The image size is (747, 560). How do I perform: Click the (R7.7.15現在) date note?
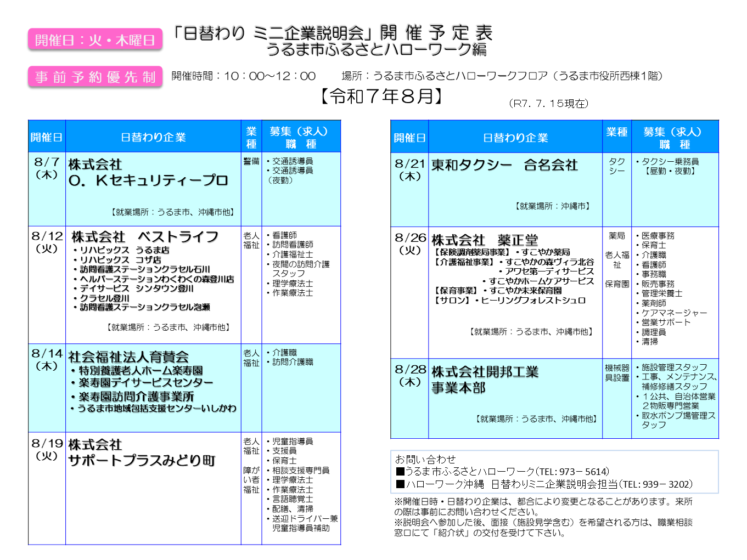(x=548, y=103)
